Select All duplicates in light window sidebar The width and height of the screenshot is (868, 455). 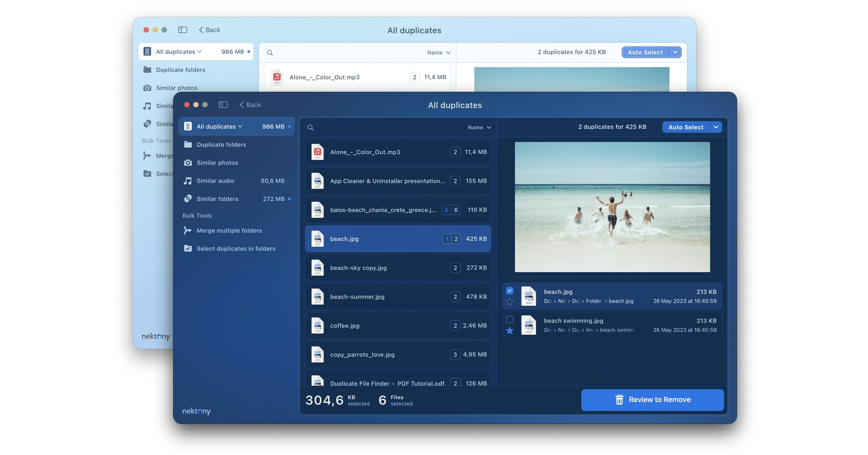click(x=195, y=51)
